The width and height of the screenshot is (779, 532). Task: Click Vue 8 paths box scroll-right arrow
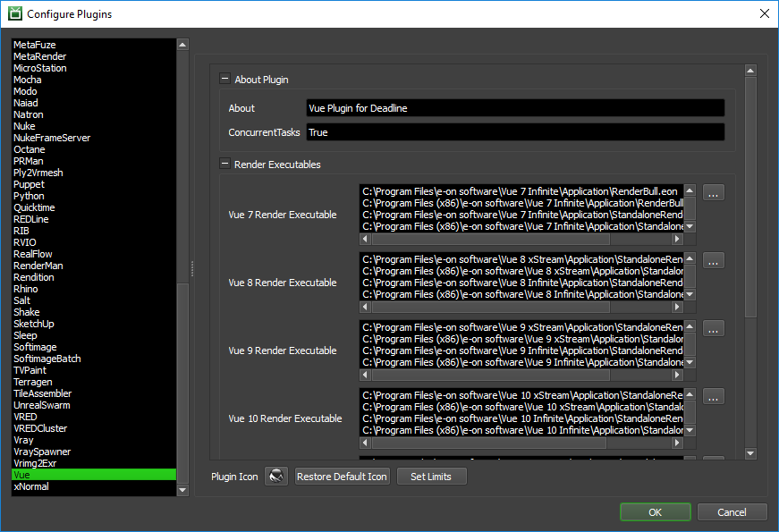pyautogui.click(x=677, y=307)
